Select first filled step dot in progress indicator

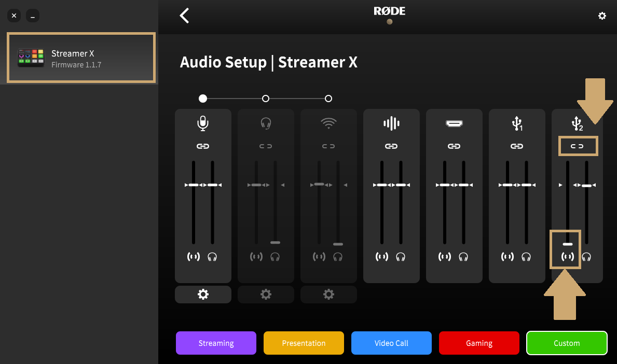coord(203,99)
